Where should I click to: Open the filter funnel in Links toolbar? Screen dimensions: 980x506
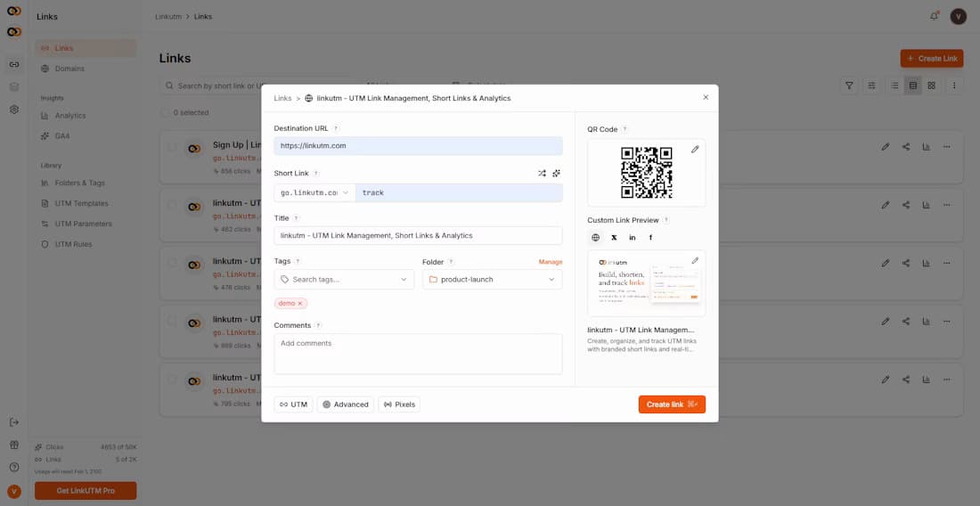[849, 86]
